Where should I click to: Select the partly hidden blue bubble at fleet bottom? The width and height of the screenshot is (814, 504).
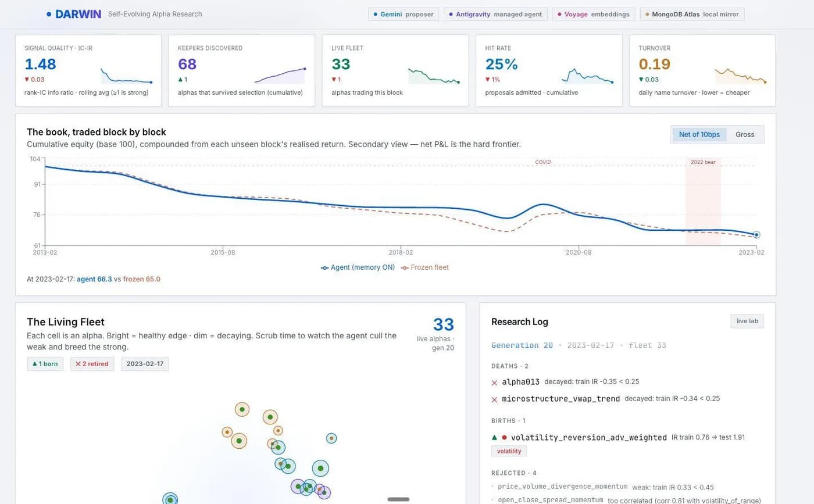(x=170, y=499)
